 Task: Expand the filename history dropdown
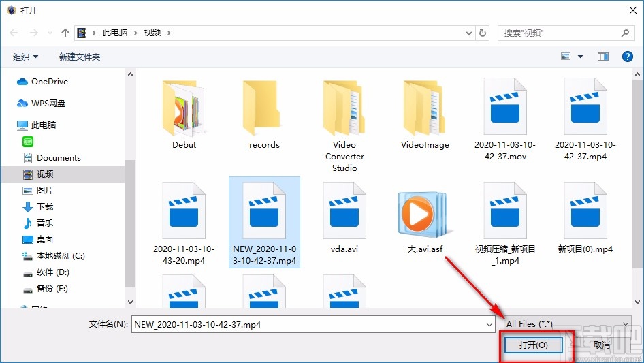coord(489,324)
